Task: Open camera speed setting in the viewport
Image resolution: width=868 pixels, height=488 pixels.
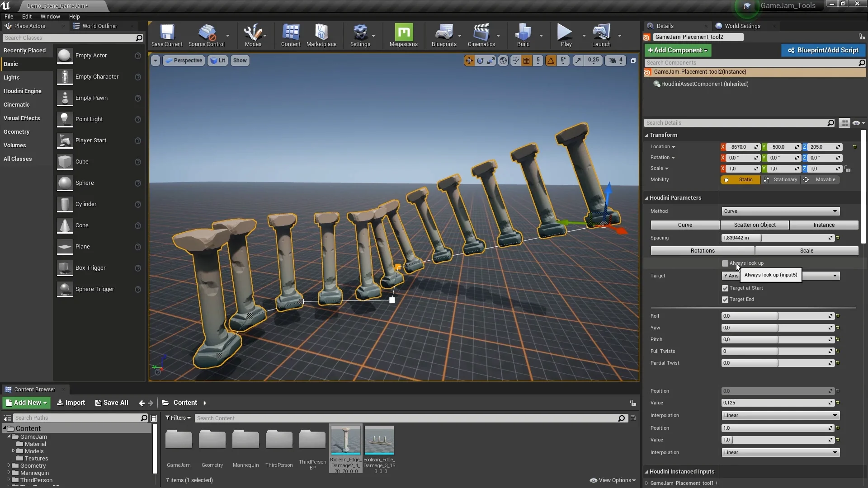Action: pyautogui.click(x=616, y=61)
